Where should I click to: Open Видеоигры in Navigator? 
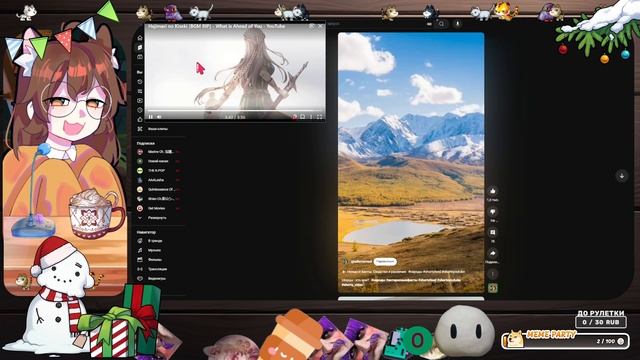pos(152,278)
